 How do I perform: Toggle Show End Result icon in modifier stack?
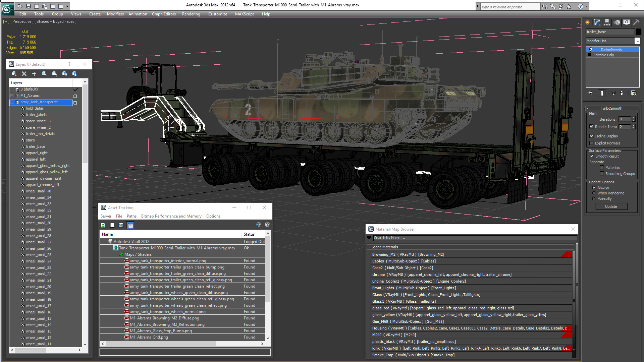coord(602,93)
